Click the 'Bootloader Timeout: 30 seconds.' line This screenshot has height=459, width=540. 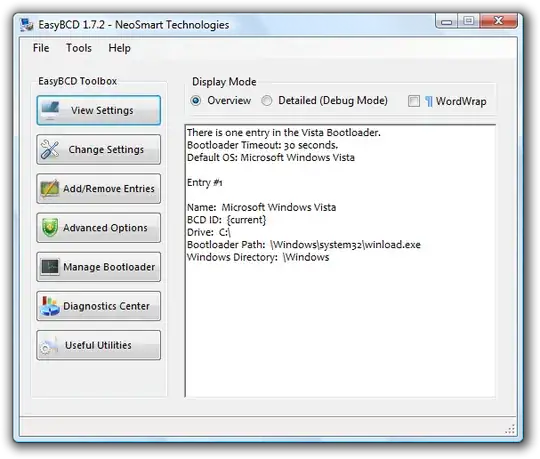pos(262,145)
